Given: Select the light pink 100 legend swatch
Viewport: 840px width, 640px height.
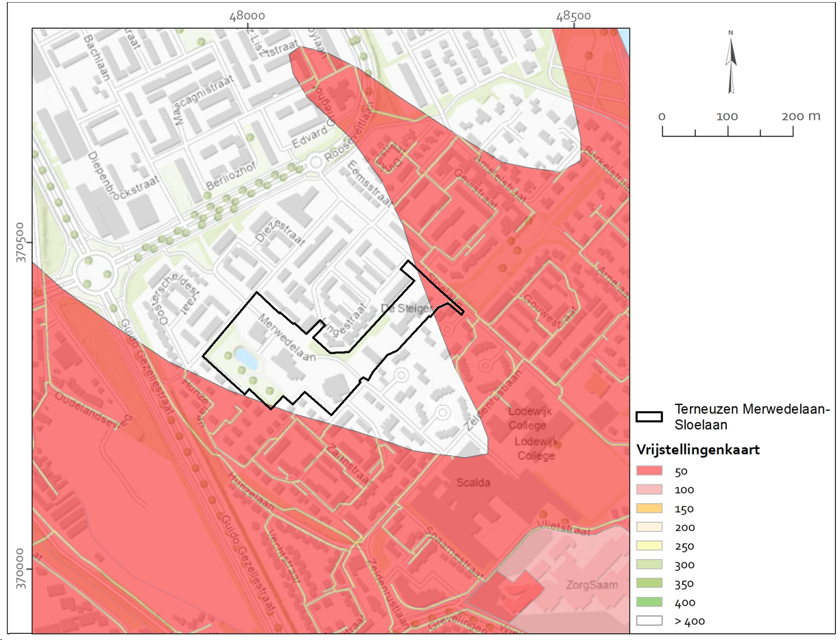Looking at the screenshot, I should [x=649, y=490].
